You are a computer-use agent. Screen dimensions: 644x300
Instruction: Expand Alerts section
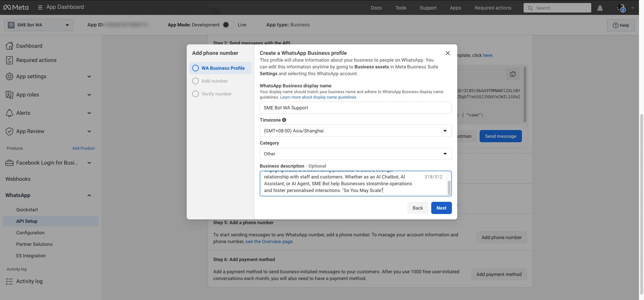coord(89,113)
